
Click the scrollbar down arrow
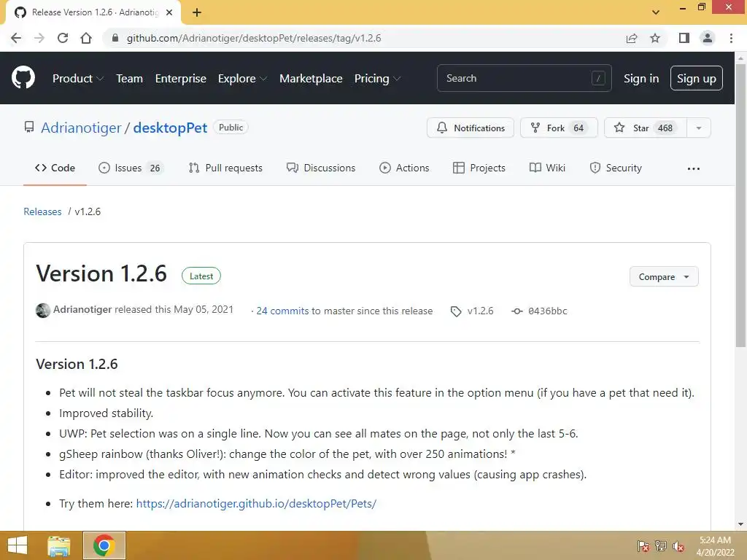[x=740, y=524]
